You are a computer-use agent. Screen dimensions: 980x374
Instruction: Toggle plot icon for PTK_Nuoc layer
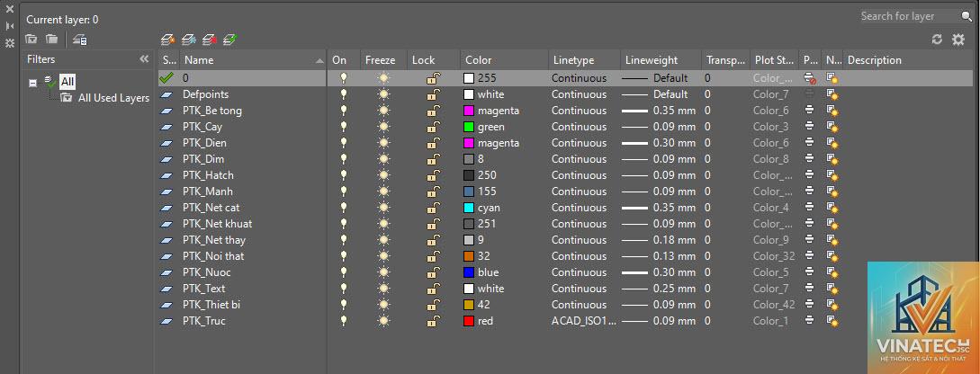pyautogui.click(x=809, y=272)
